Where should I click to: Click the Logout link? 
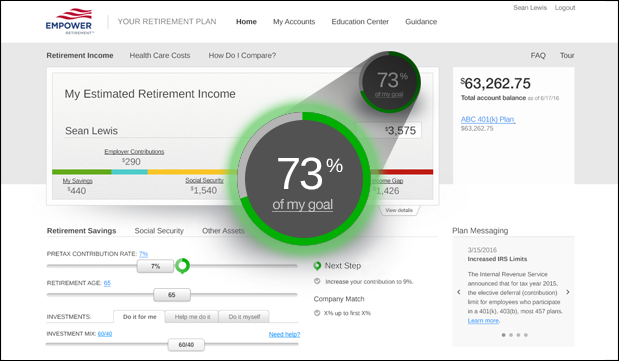click(x=565, y=8)
